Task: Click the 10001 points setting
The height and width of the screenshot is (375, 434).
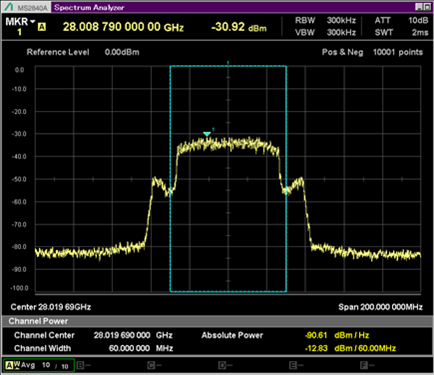Action: click(x=398, y=52)
